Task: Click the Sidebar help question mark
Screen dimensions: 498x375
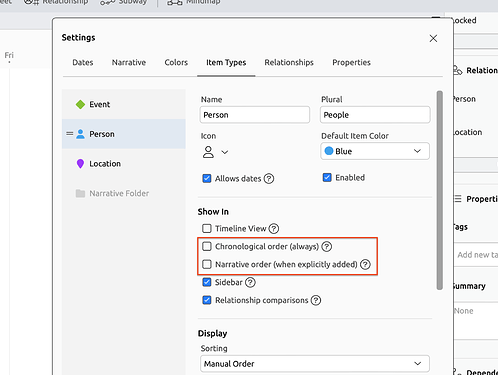Action: point(250,283)
